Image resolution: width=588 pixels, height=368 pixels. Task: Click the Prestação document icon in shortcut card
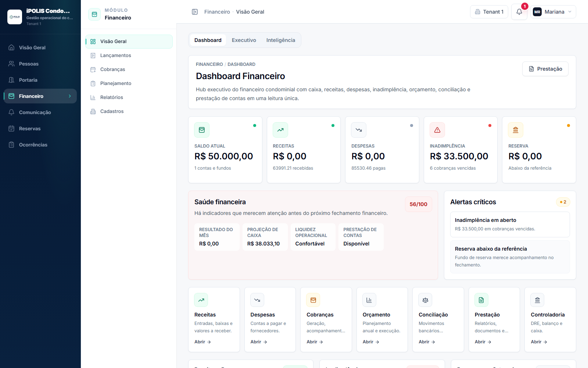pos(481,300)
